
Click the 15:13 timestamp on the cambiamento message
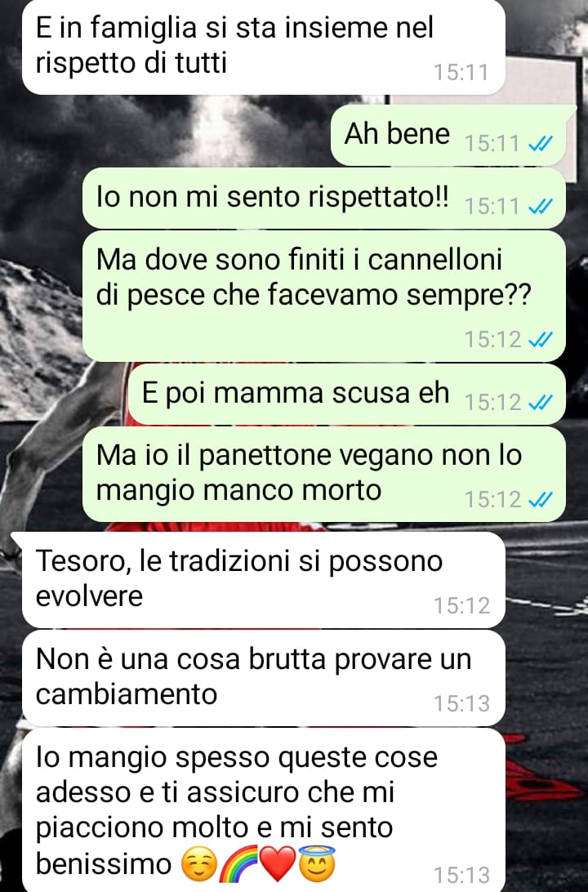[x=461, y=704]
